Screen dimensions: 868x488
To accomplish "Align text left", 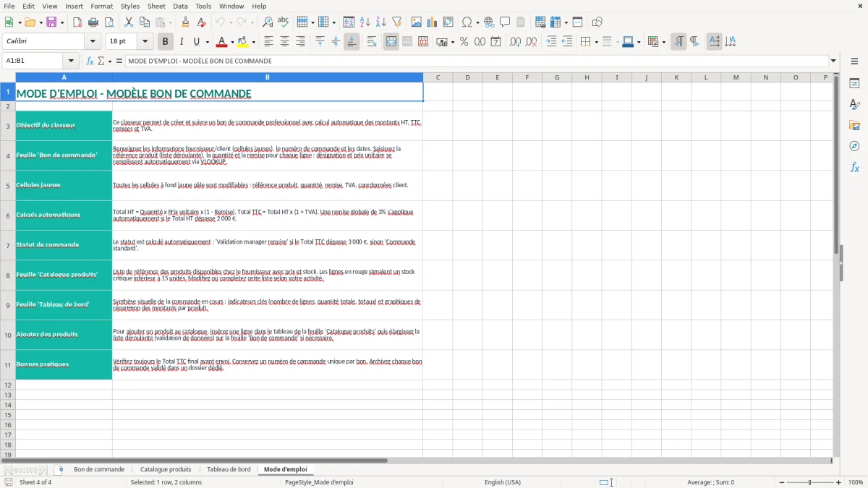I will [269, 42].
